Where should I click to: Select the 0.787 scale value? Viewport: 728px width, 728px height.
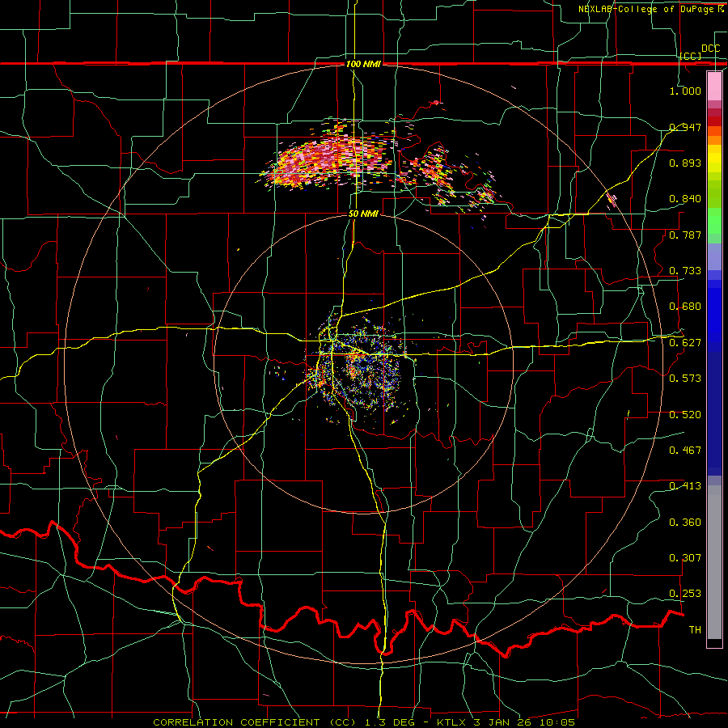coord(685,235)
